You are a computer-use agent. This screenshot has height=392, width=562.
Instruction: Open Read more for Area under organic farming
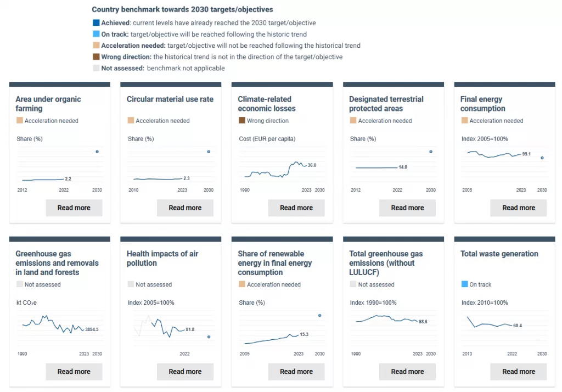[x=74, y=208]
